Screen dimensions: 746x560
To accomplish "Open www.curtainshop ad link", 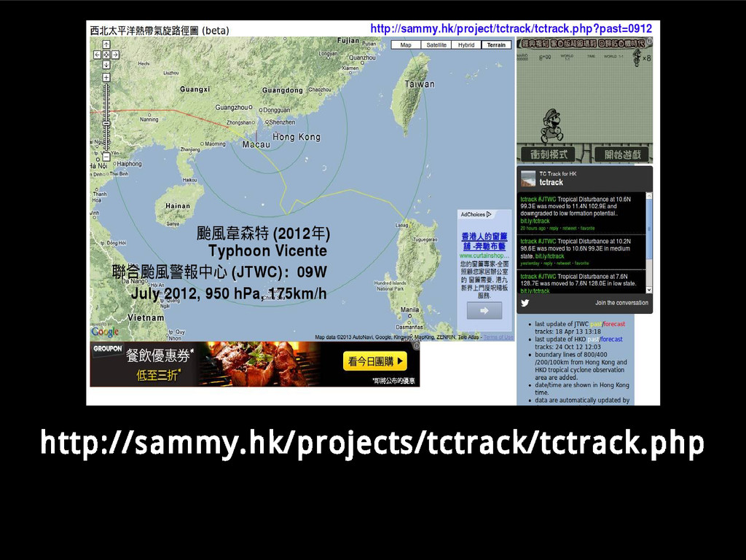I will tap(484, 256).
